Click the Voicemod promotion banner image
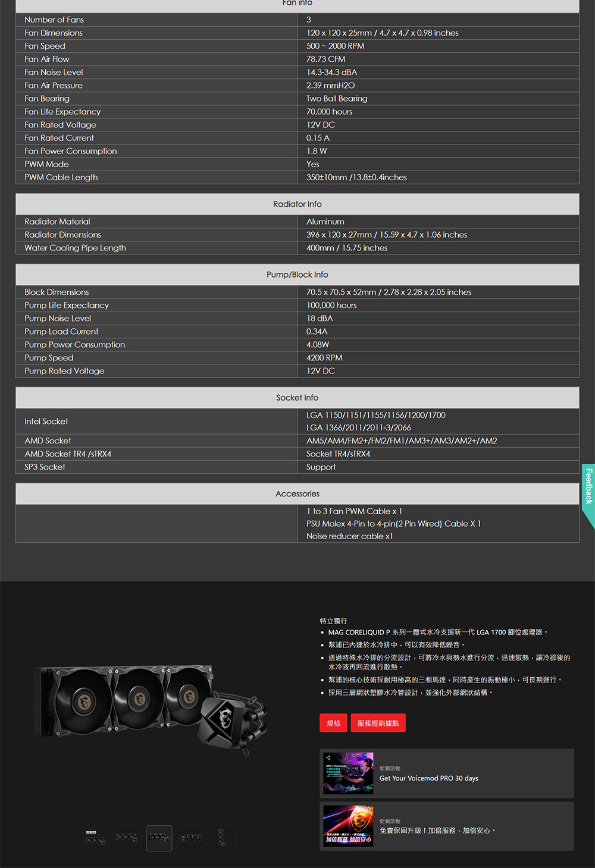 pyautogui.click(x=348, y=773)
